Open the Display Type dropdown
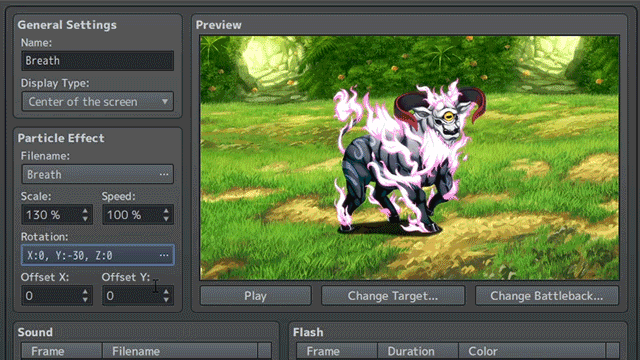 tap(98, 102)
